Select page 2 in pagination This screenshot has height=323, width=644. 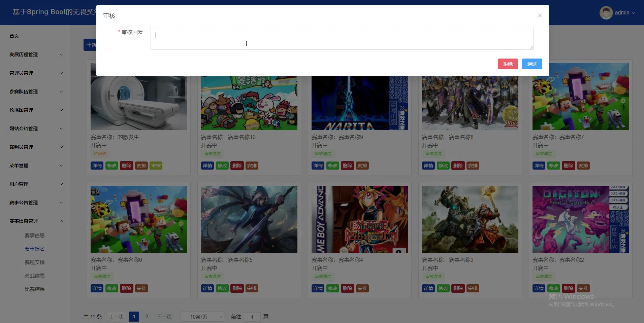coord(147,317)
